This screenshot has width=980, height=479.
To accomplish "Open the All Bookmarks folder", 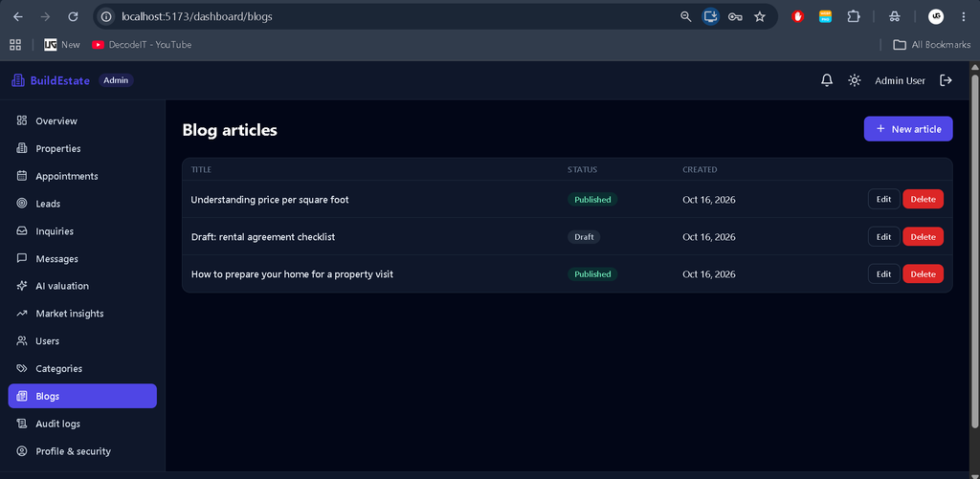I will click(932, 44).
